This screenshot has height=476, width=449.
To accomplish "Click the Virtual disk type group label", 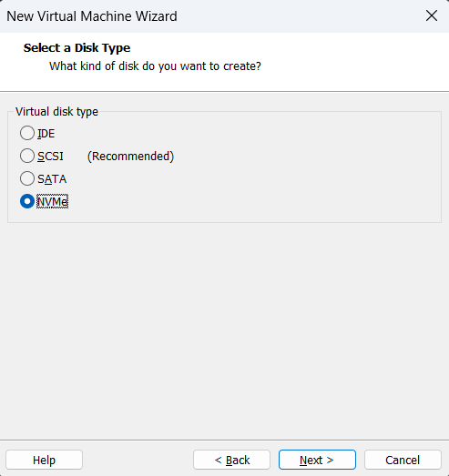I will click(x=56, y=112).
